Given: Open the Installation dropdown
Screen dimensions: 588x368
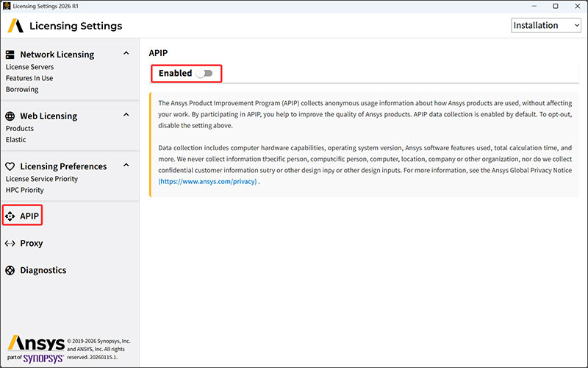Looking at the screenshot, I should 546,26.
